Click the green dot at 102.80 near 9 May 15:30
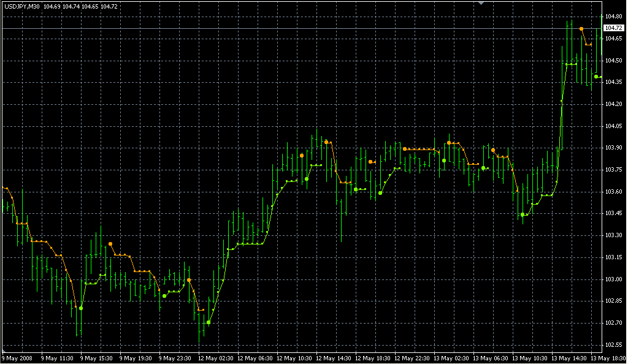 pyautogui.click(x=81, y=308)
